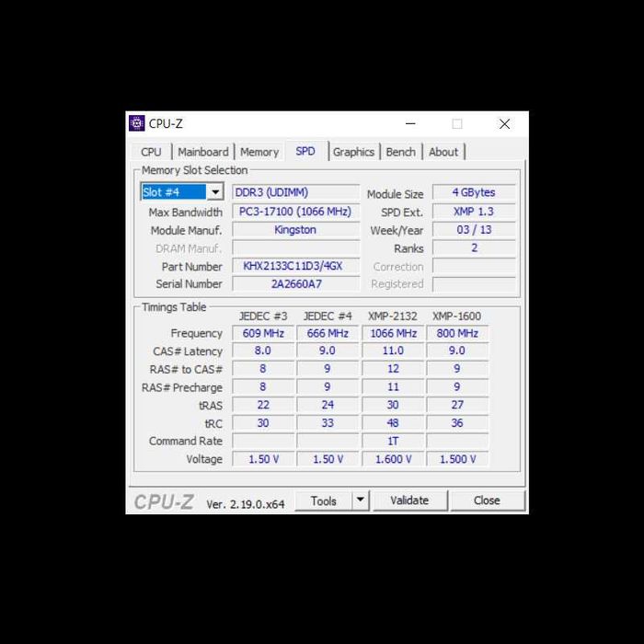Click the 12 RAS# to CAS# cell
The width and height of the screenshot is (644, 644).
pyautogui.click(x=393, y=369)
